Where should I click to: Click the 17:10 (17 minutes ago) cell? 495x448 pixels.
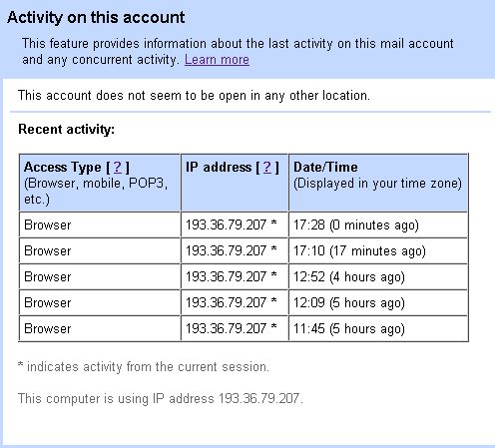[378, 251]
